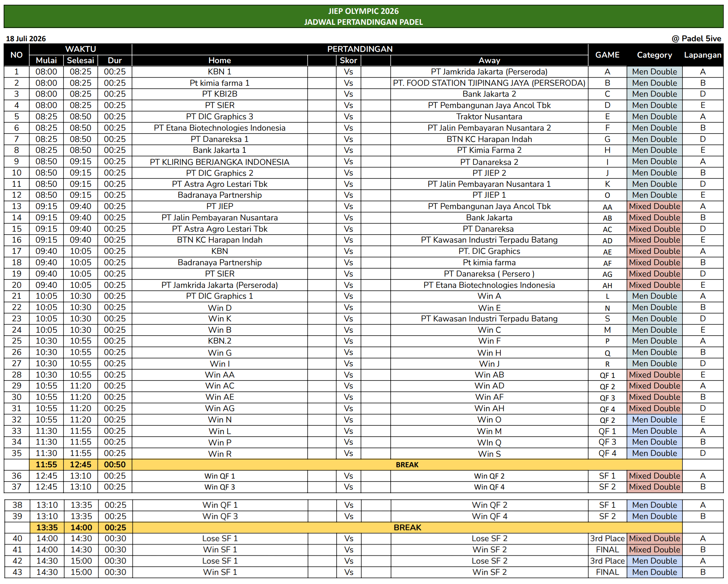Screen dimensions: 728x584
Task: Click the "BREAK" label starting at 13:35
Action: (x=407, y=527)
